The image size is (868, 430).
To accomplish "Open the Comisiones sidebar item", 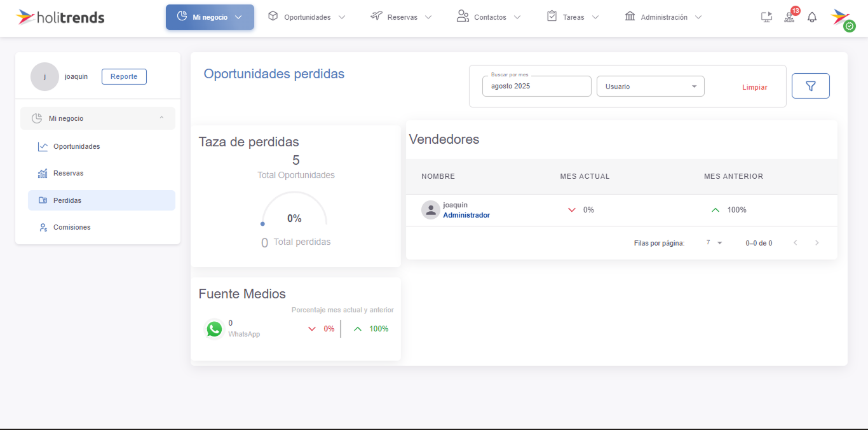I will click(102, 227).
